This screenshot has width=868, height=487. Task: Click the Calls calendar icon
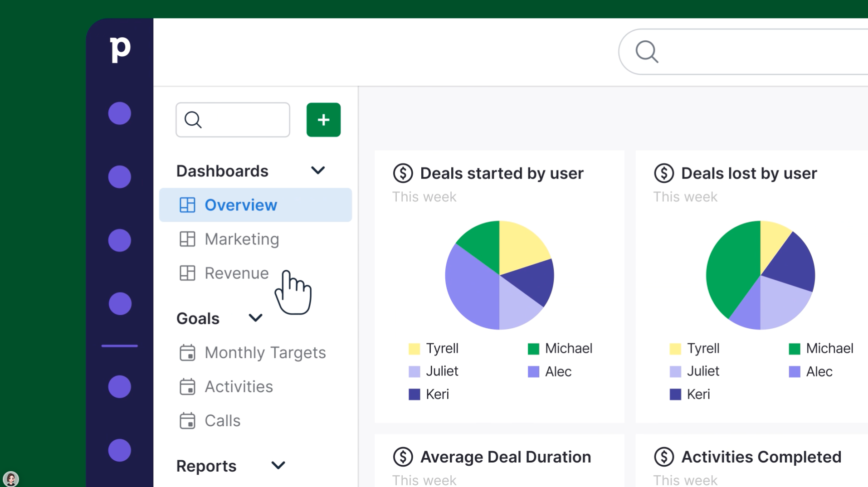point(187,420)
